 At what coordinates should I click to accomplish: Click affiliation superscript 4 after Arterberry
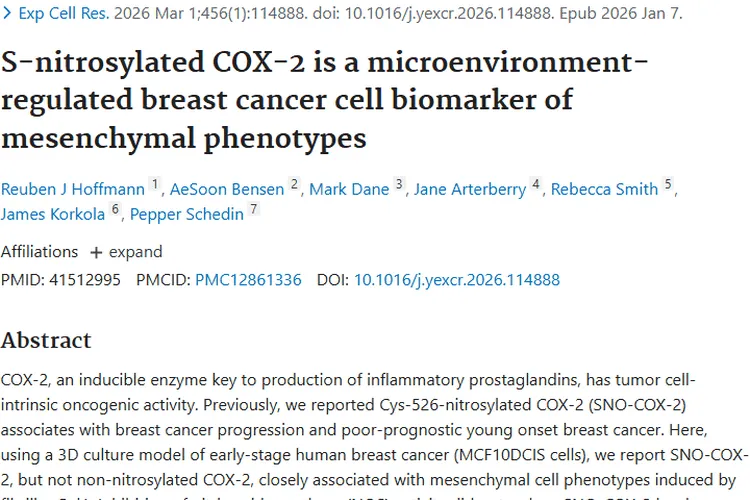click(536, 185)
